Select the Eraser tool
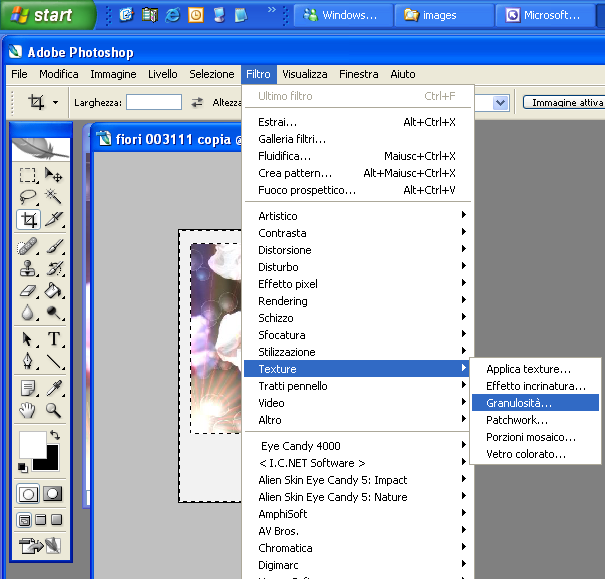The image size is (605, 579). pyautogui.click(x=28, y=290)
